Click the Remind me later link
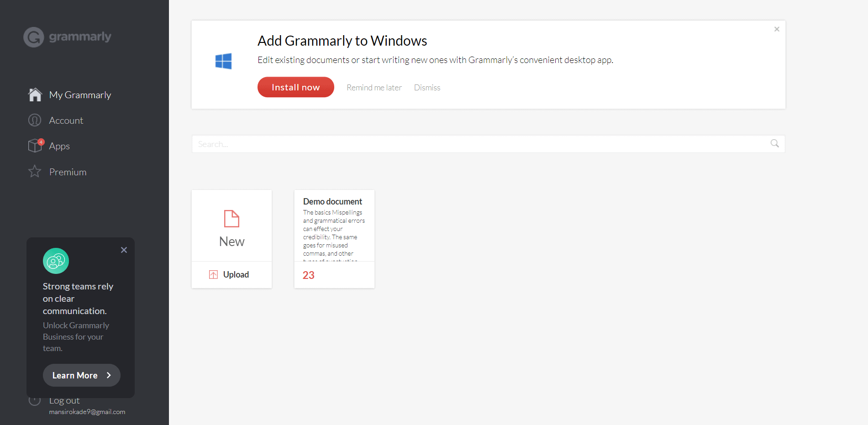 click(x=374, y=88)
